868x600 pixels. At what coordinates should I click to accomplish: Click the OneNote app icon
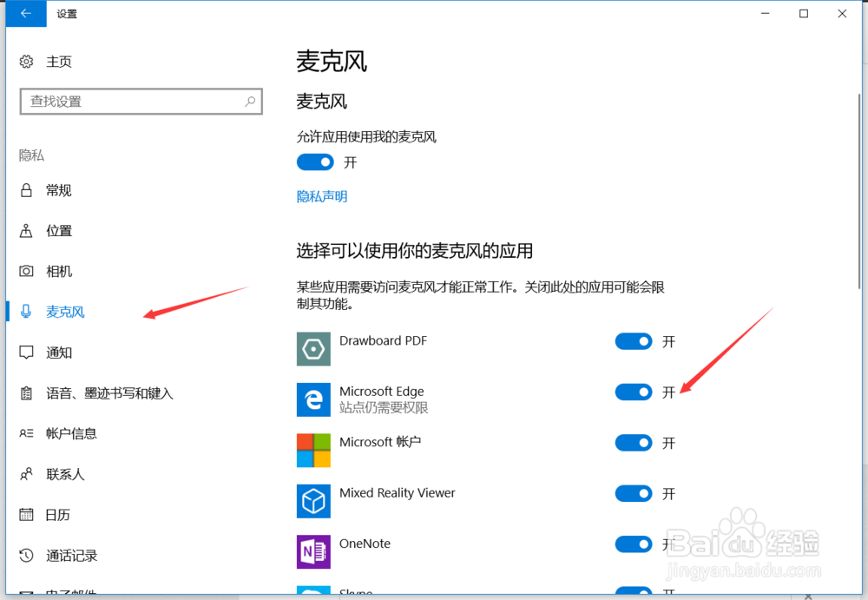(313, 551)
